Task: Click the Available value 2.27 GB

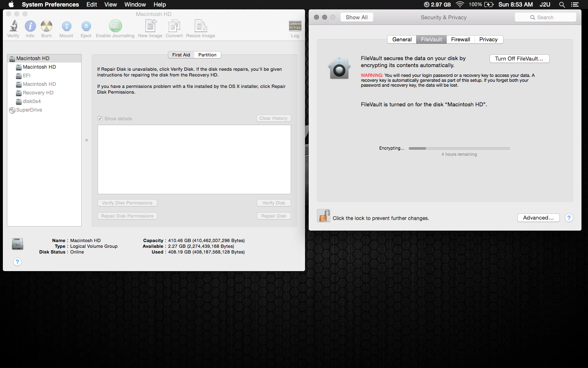Action: click(201, 247)
